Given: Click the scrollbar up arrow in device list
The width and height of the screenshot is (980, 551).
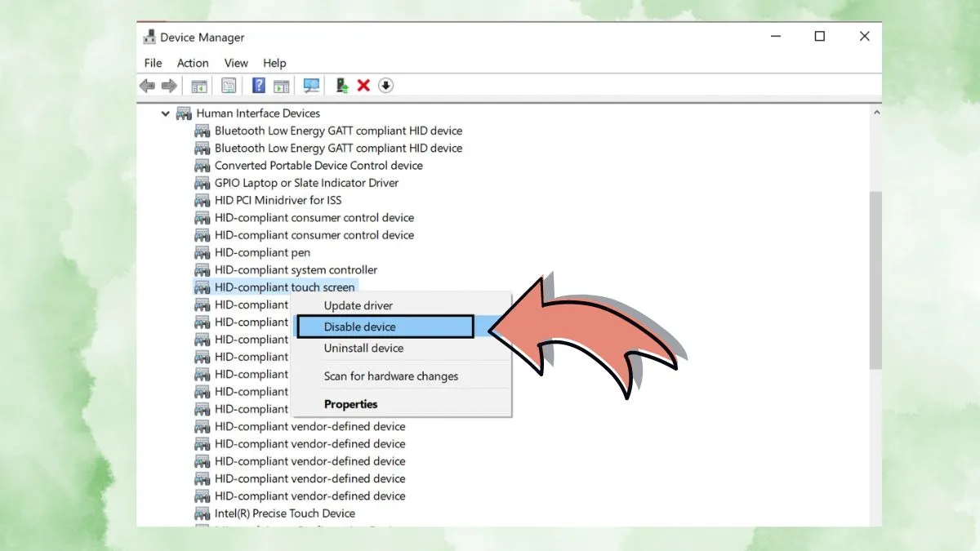Looking at the screenshot, I should tap(876, 113).
